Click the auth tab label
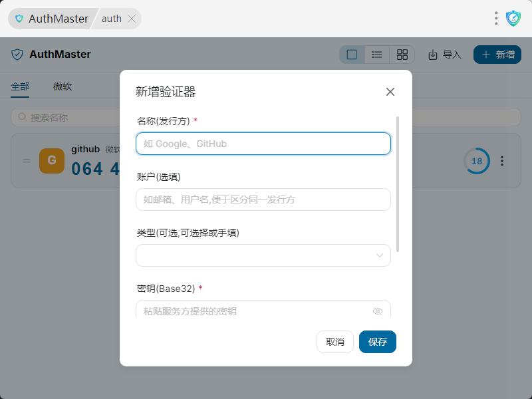 (x=112, y=19)
